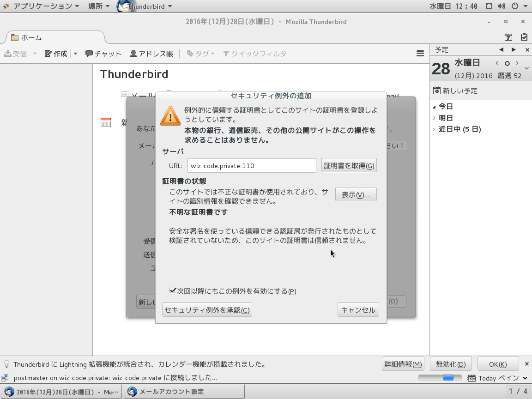Open the Thunderbird app menu in top bar

(145, 6)
